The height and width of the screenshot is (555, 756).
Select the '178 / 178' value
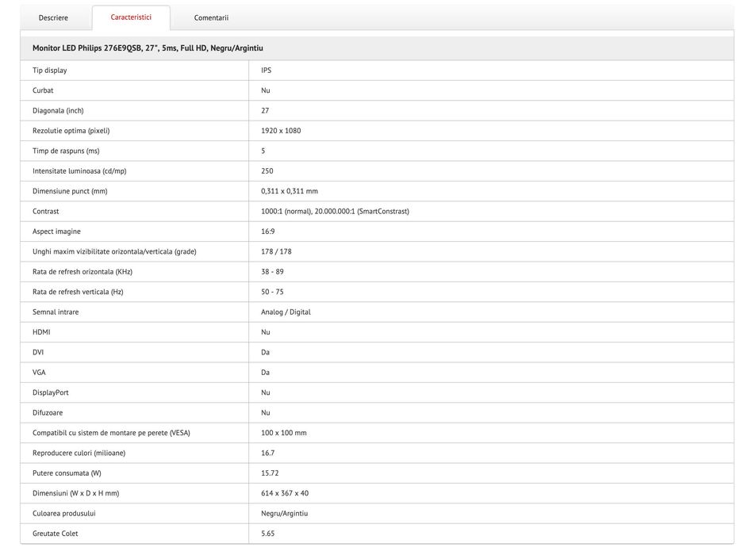coord(276,252)
